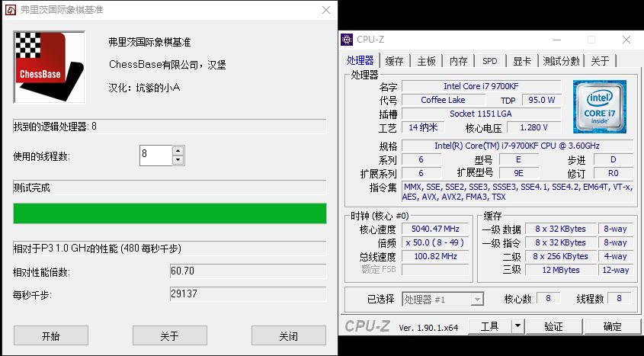Close the Fritz Chess Benchmark window
The height and width of the screenshot is (356, 644).
point(326,10)
